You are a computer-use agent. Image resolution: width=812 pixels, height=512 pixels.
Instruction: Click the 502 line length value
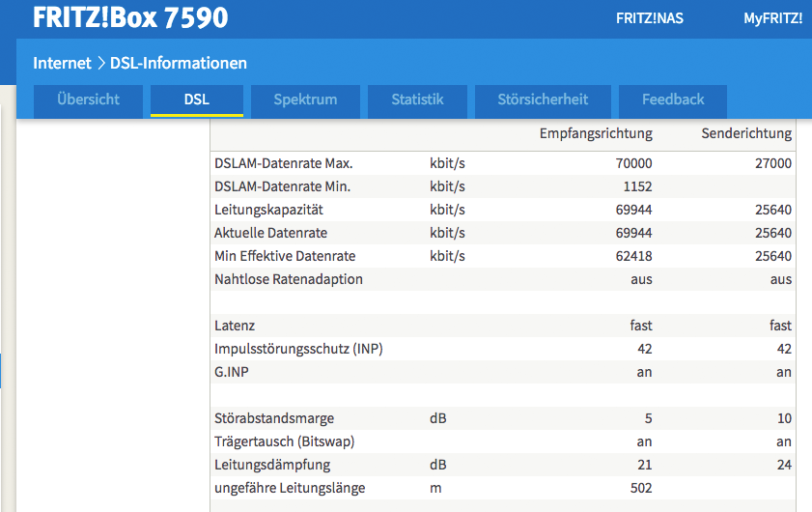641,488
